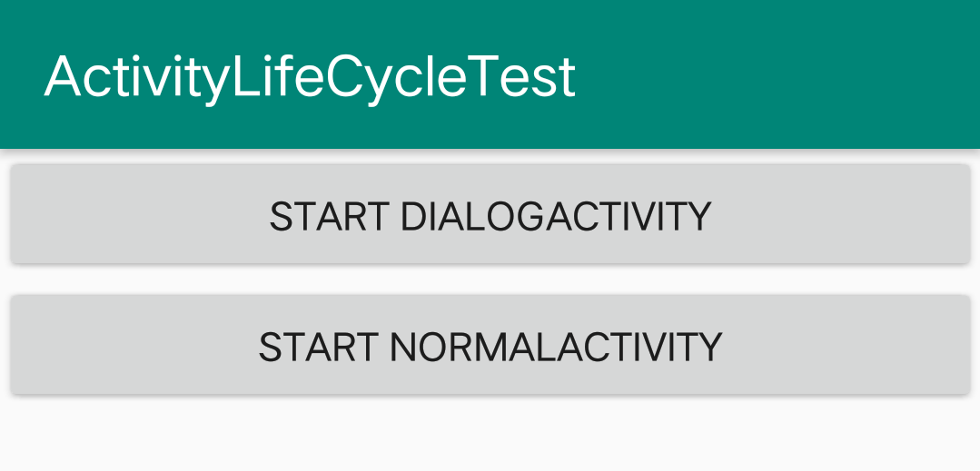Launch the normal activity
980x471 pixels.
tap(490, 346)
